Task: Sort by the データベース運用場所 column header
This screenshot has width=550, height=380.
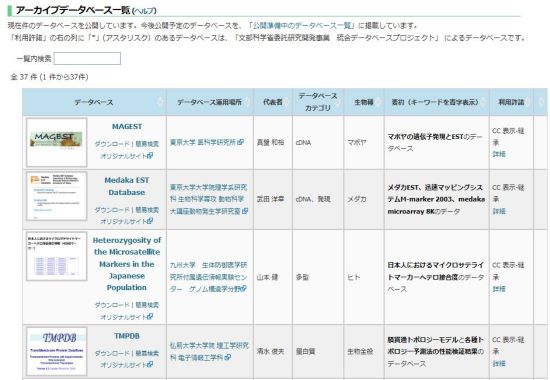Action: coord(209,102)
